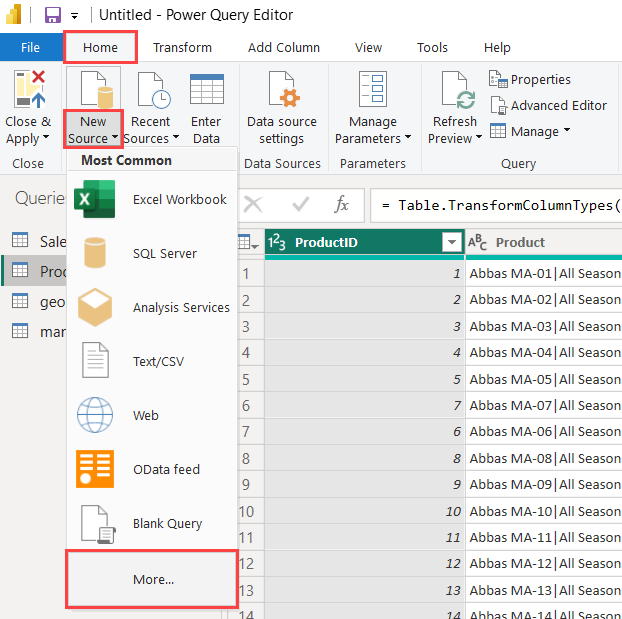This screenshot has height=619, width=622.
Task: Choose OData feed menu entry
Action: coord(152,469)
